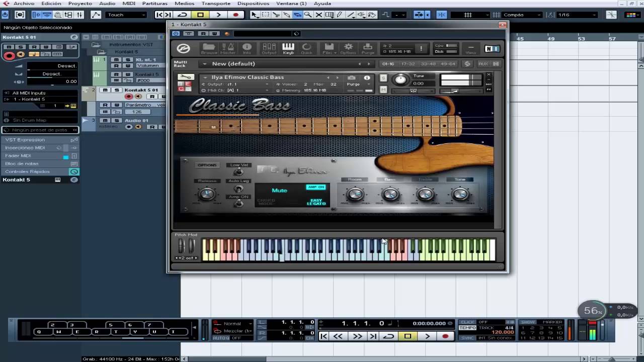Open instrument snapshot camera view
644x362 pixels.
pos(352,77)
